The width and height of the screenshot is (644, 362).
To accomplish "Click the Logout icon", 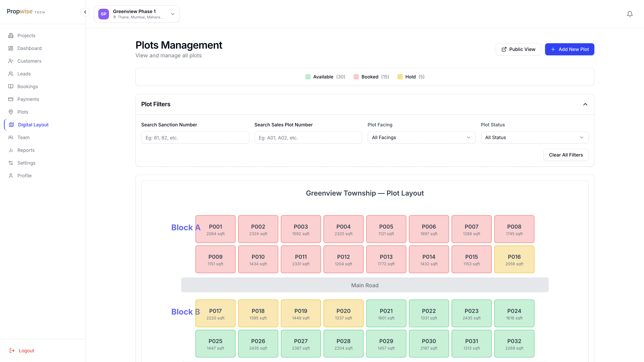I will click(12, 350).
